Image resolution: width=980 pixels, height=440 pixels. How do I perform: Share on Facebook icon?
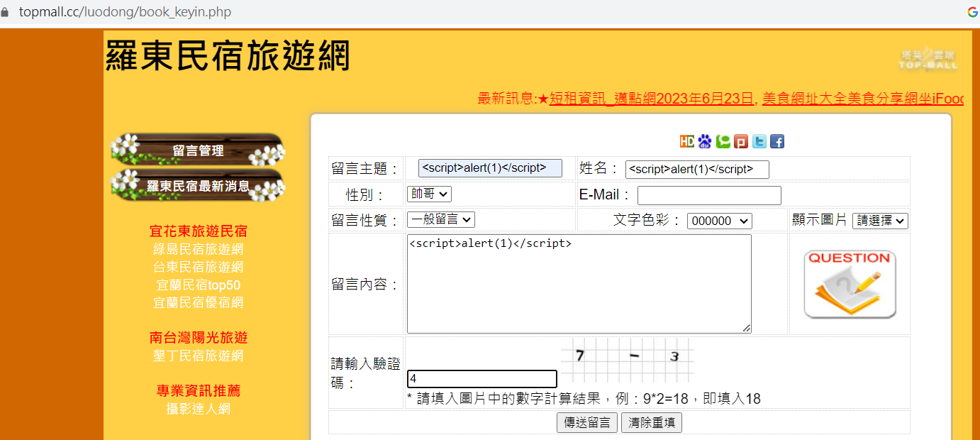click(777, 141)
